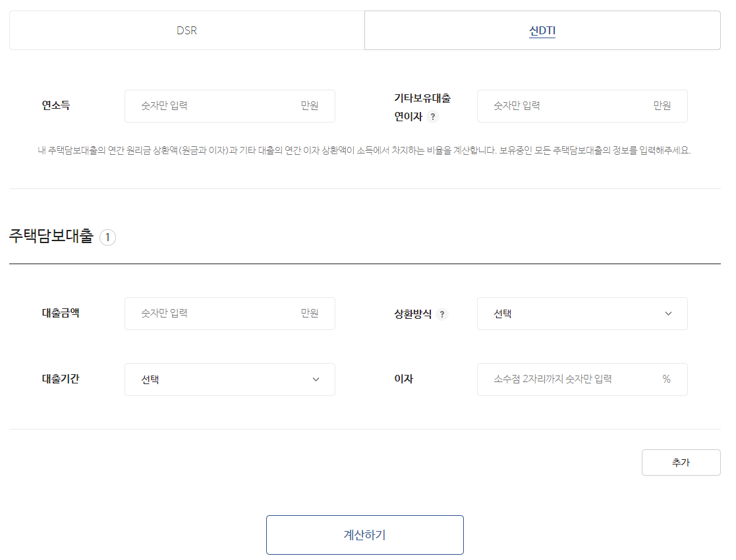Screen dimensions: 736x560
Task: Expand the 선택 dropdown for repayment method
Action: pos(582,314)
